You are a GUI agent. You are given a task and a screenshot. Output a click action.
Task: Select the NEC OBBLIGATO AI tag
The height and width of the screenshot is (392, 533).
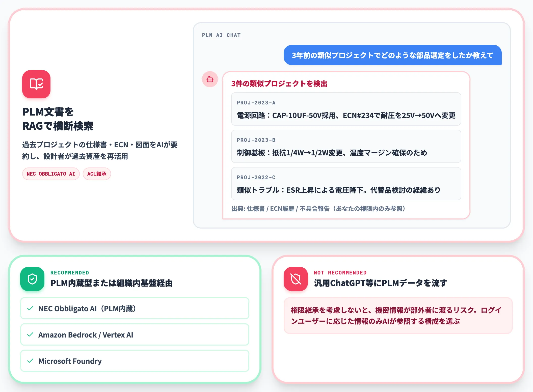click(x=51, y=174)
